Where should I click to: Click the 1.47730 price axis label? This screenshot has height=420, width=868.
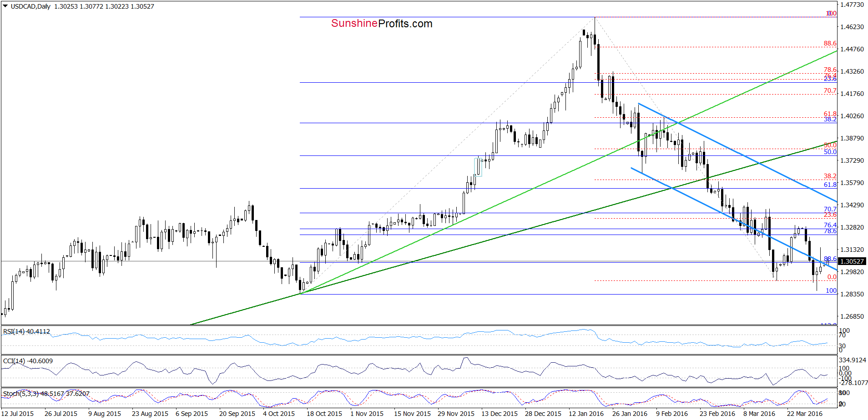tap(852, 5)
